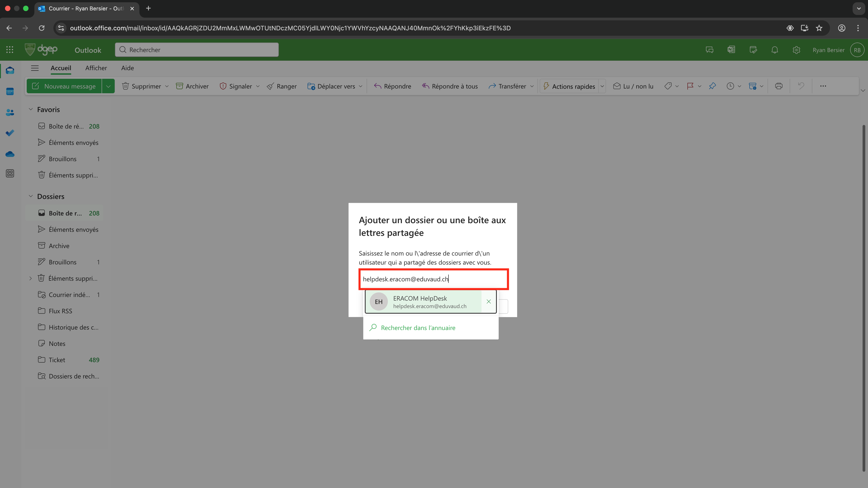Open more toolbar options ellipsis

[x=823, y=86]
